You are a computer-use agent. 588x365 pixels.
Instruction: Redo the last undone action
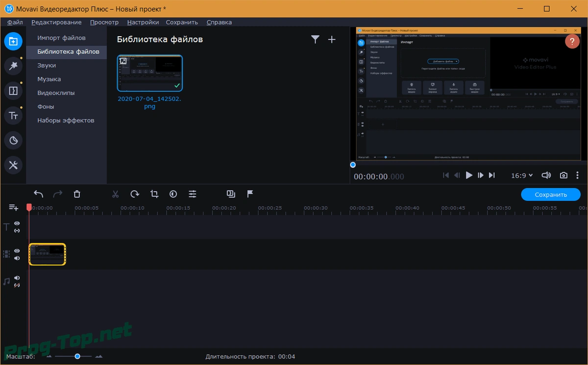click(58, 194)
